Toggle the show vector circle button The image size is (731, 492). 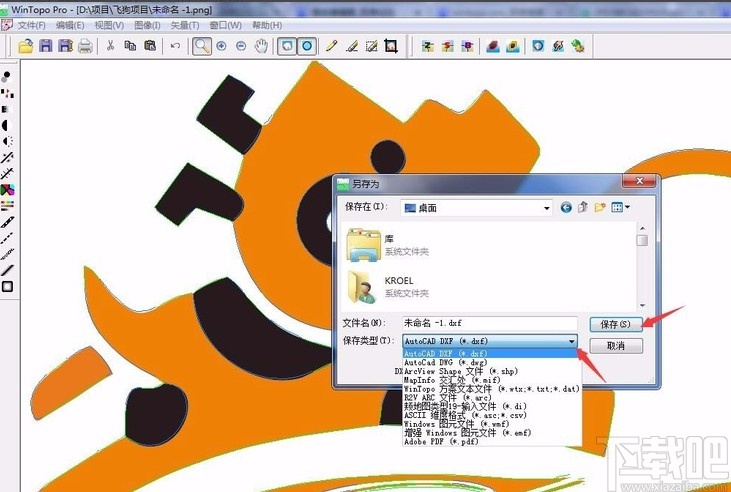[x=307, y=46]
